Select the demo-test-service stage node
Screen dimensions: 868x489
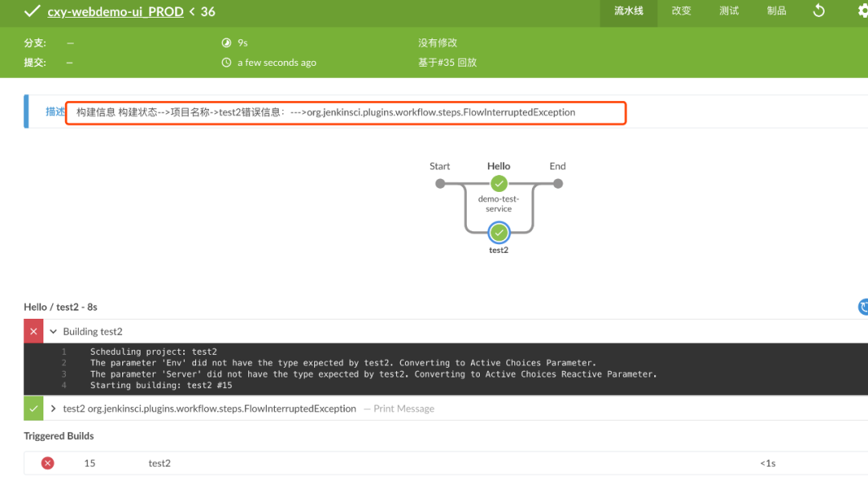(498, 184)
